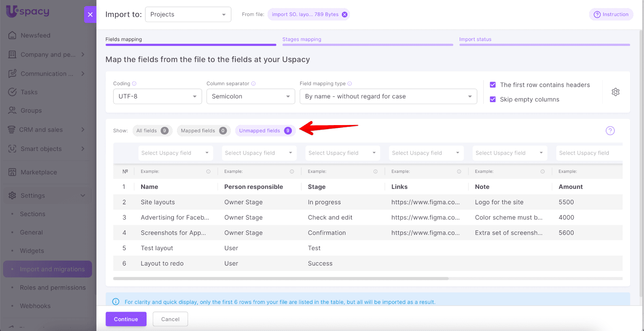Close the import panel with the X button
Screen dimensions: 644x331
pyautogui.click(x=90, y=14)
